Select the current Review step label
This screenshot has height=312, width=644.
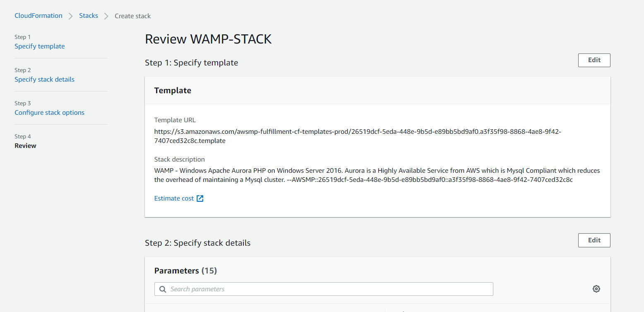click(x=26, y=146)
